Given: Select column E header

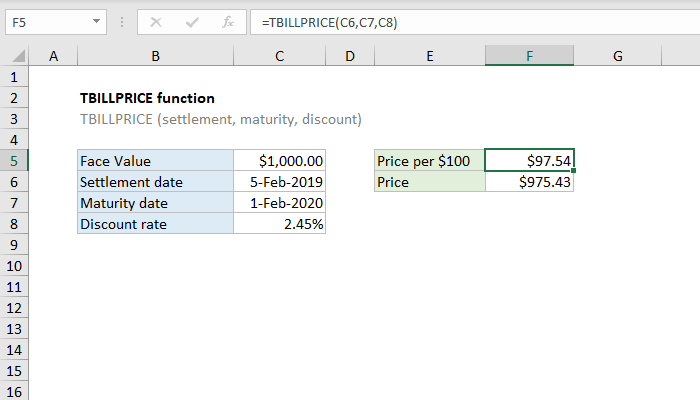Looking at the screenshot, I should 429,56.
